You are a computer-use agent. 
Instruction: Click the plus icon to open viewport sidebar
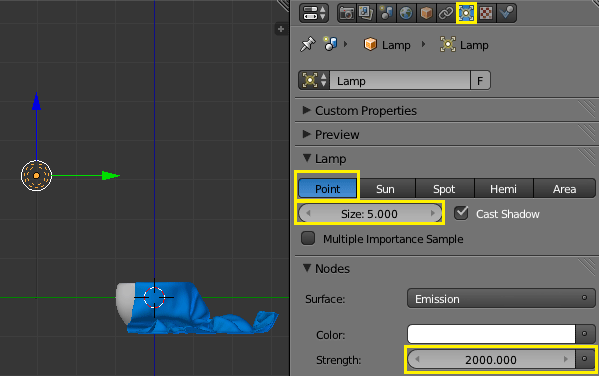point(281,29)
